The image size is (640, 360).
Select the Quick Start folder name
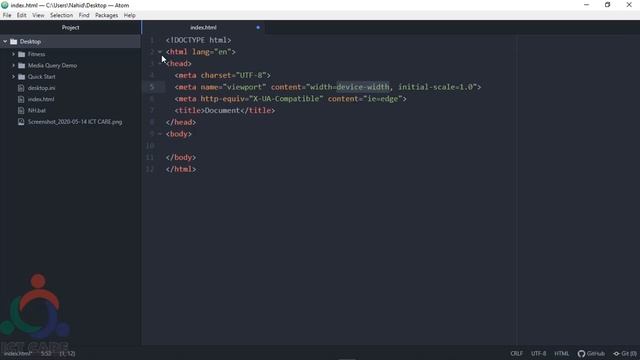(42, 77)
